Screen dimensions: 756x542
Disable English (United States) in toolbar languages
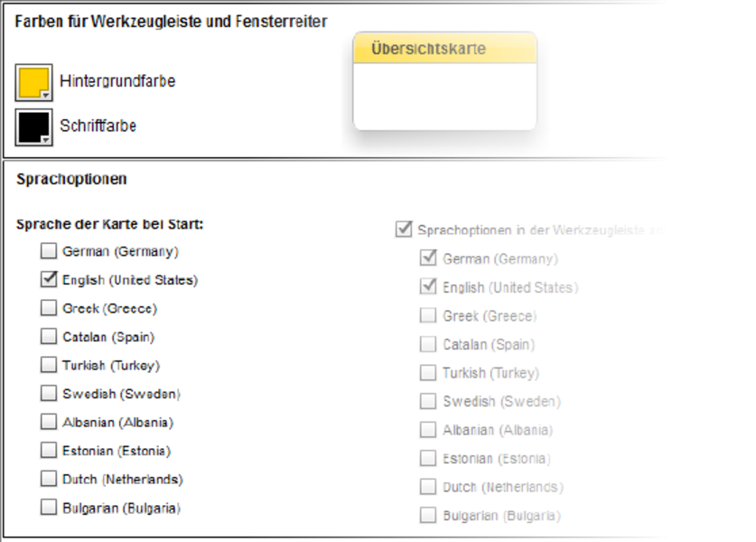[428, 287]
